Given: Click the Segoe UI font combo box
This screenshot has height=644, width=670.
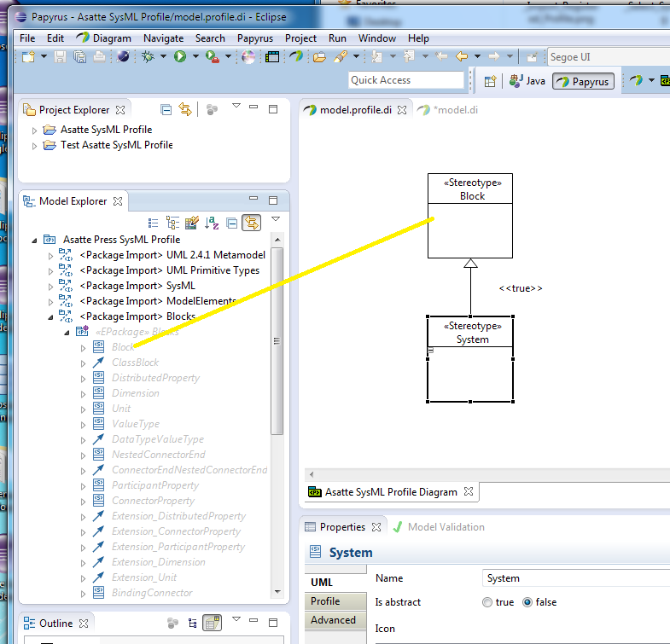Looking at the screenshot, I should click(x=608, y=57).
